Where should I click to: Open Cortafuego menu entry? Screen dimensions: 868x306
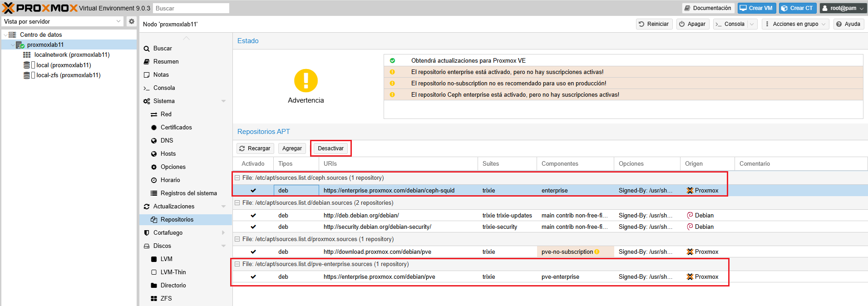(x=186, y=233)
